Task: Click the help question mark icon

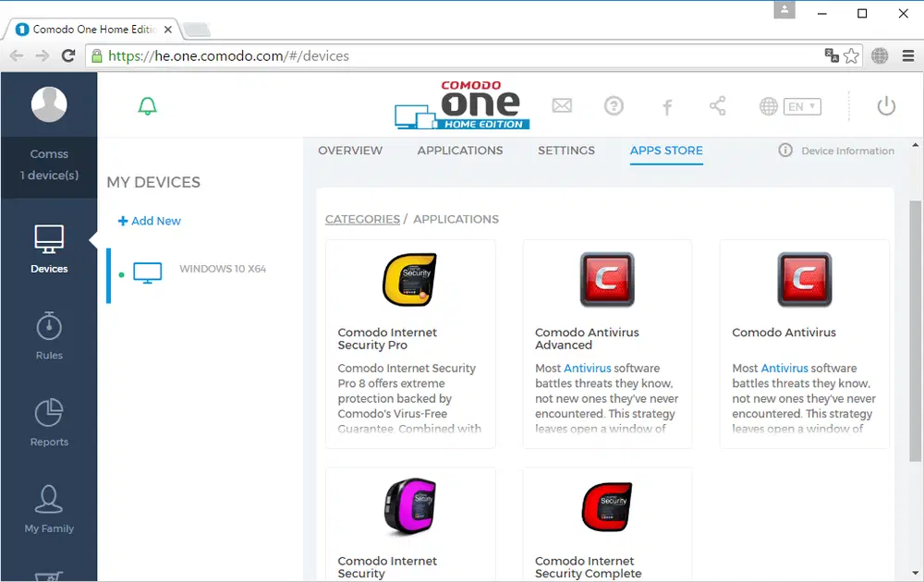Action: 614,106
